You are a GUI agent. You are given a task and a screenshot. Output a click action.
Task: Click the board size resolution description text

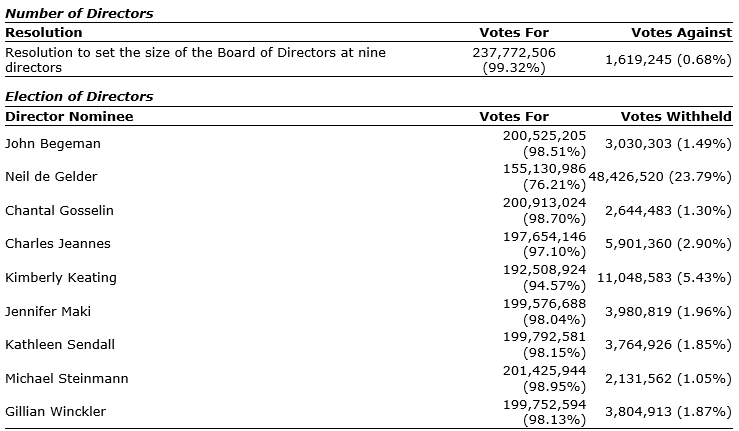(195, 59)
